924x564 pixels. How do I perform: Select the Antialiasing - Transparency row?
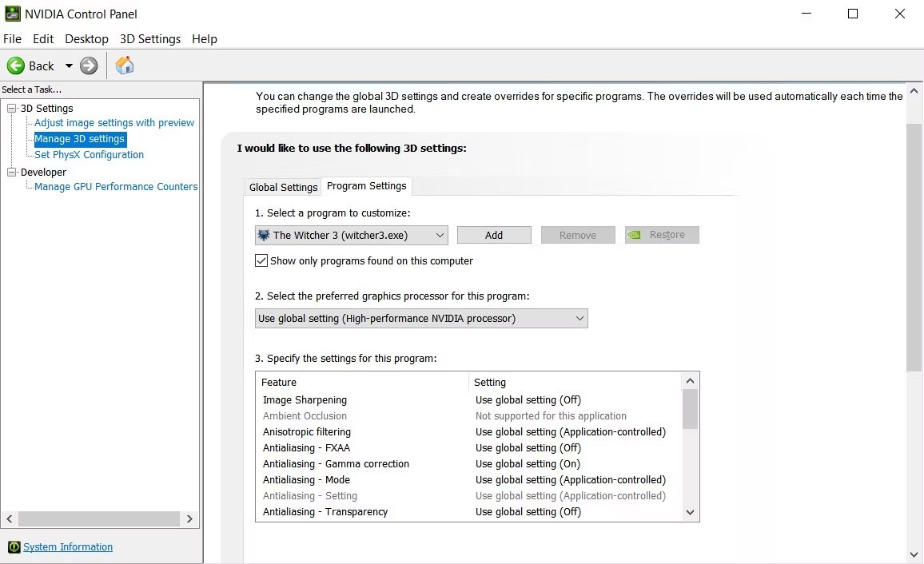tap(468, 511)
